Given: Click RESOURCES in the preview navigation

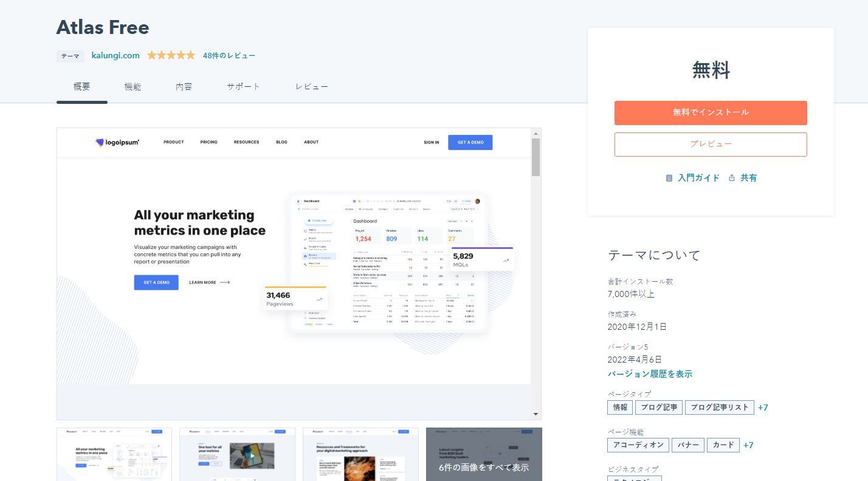Looking at the screenshot, I should coord(246,142).
